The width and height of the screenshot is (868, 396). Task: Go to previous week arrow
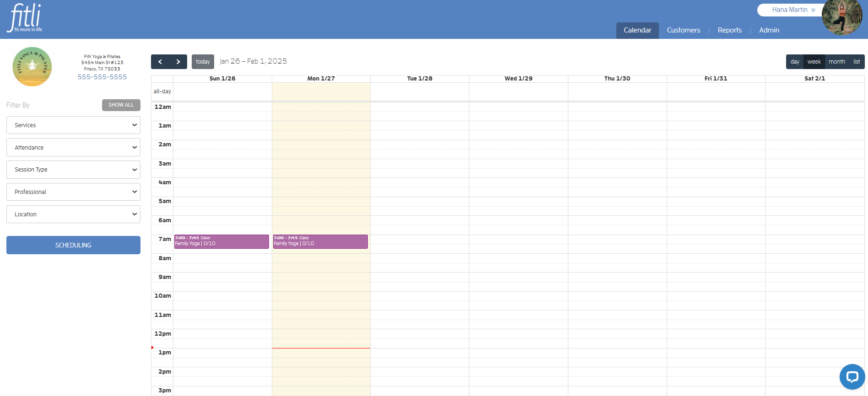160,62
